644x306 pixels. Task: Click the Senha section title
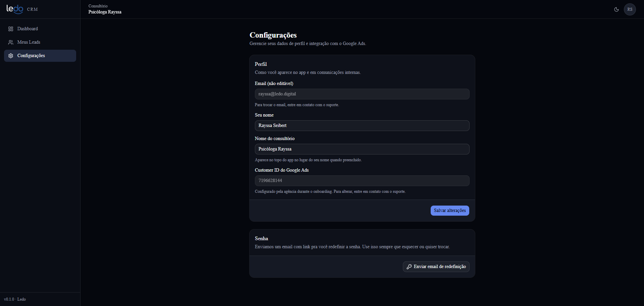[x=261, y=238]
